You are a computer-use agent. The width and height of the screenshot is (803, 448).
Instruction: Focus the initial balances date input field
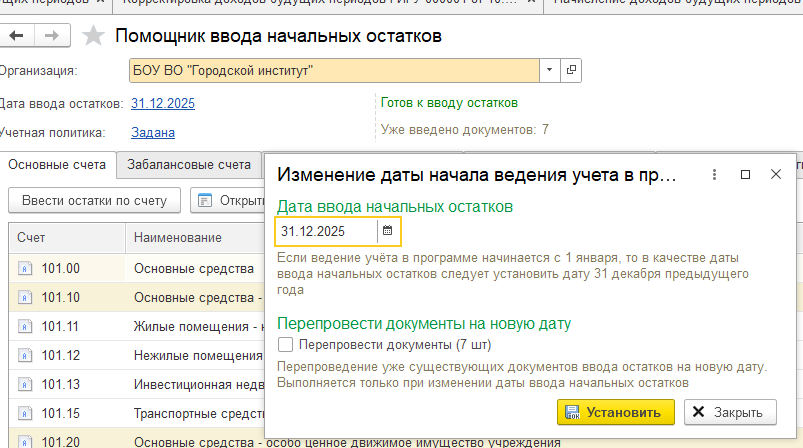point(327,231)
